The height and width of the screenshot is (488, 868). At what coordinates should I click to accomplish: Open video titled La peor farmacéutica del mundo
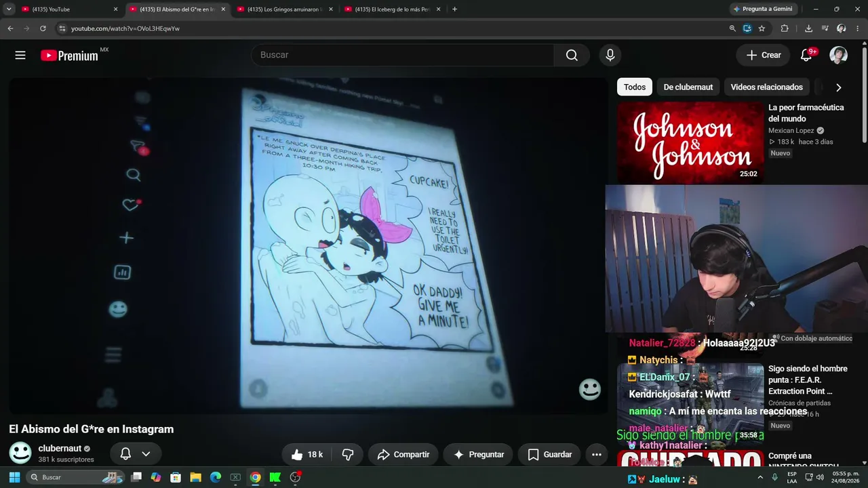click(806, 113)
